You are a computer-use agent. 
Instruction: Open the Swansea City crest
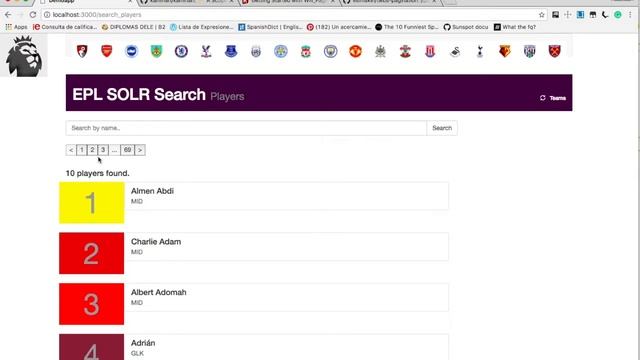click(x=455, y=51)
